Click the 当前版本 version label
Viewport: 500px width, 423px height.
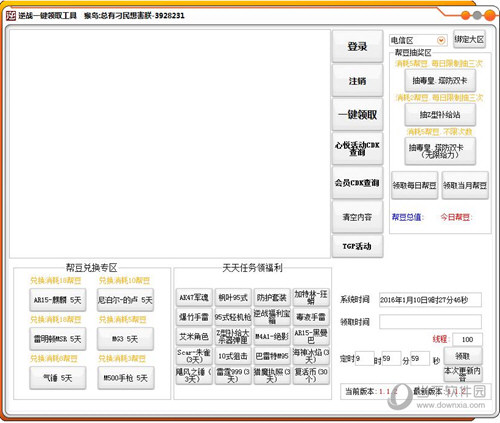coord(361,391)
